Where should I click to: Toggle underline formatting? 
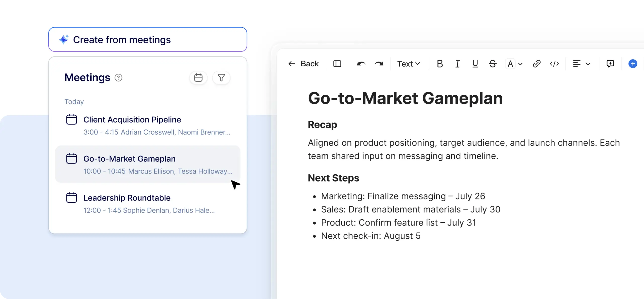(475, 64)
